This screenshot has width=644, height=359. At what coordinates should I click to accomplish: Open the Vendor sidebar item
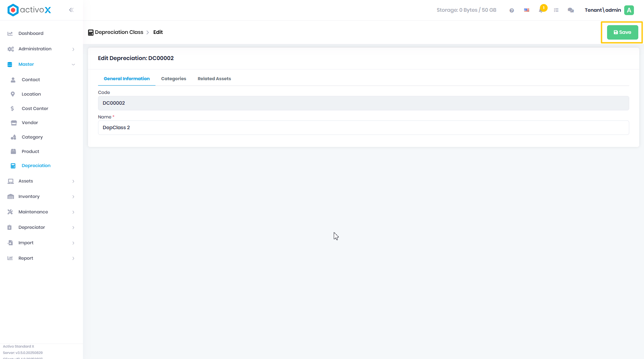30,123
